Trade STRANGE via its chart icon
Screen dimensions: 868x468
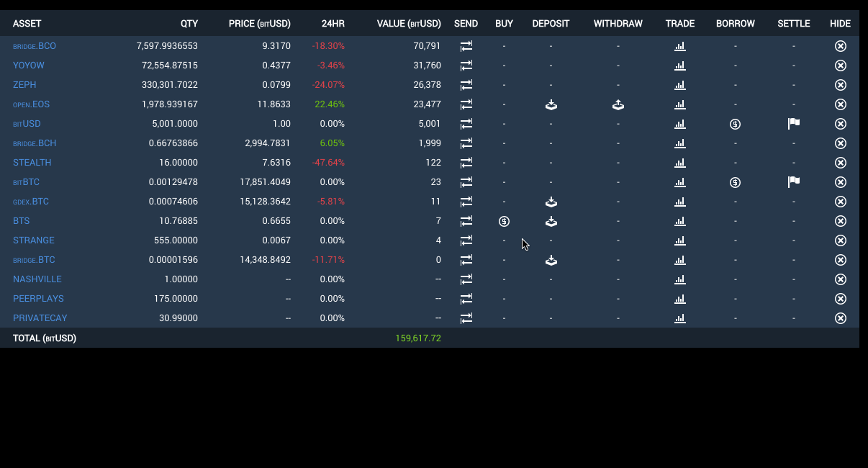tap(680, 240)
